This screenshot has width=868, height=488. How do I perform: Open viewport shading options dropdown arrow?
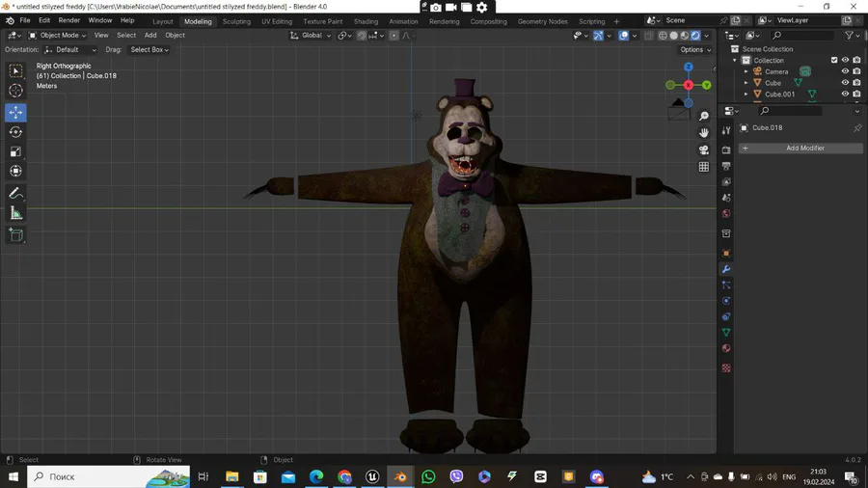tap(706, 36)
